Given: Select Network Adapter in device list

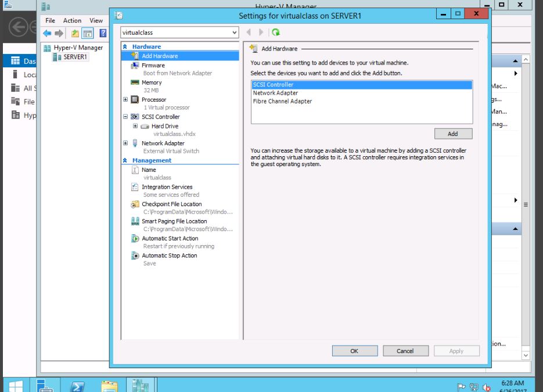Looking at the screenshot, I should point(362,93).
